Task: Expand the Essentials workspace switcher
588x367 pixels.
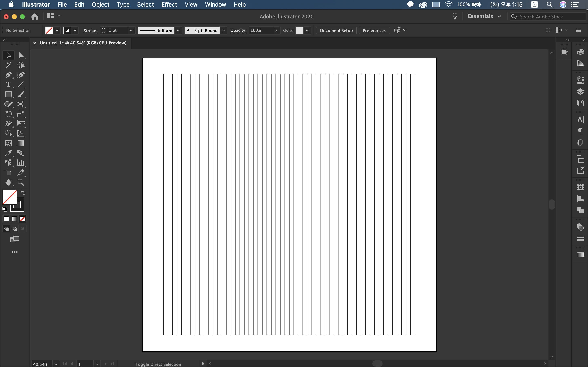Action: pos(484,16)
